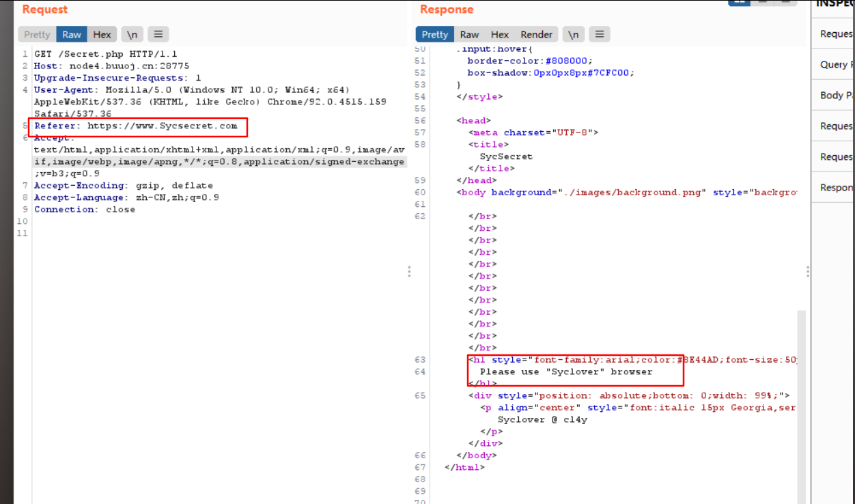The image size is (855, 504).
Task: Expand the Query P... inspector section
Action: [x=834, y=64]
